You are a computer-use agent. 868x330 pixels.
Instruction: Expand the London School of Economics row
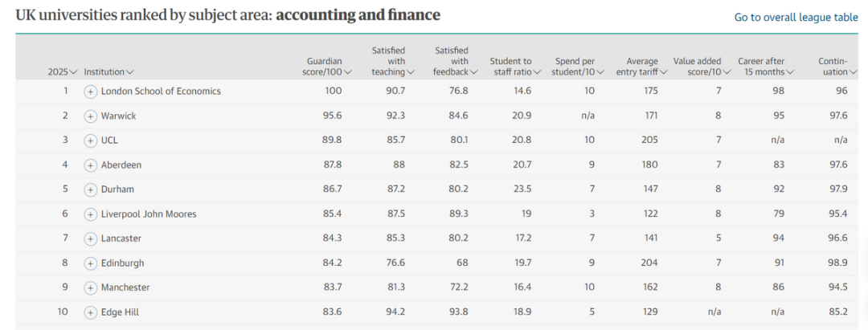91,92
